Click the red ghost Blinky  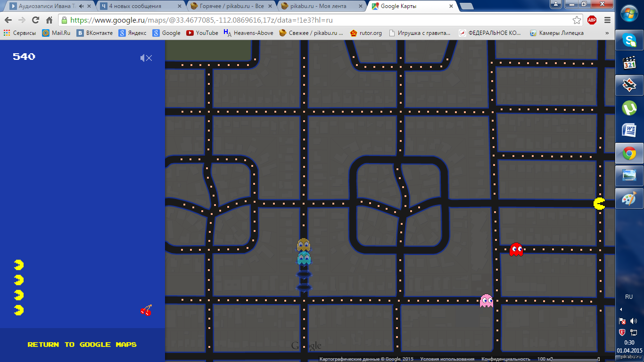(x=516, y=249)
